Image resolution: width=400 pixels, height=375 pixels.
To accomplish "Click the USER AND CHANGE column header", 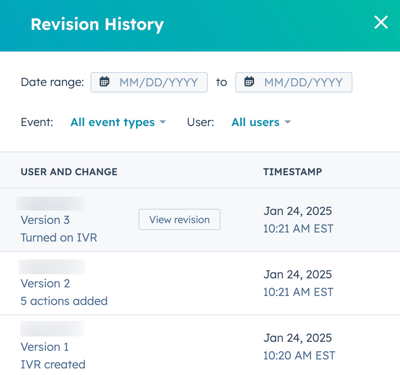I will click(x=69, y=172).
